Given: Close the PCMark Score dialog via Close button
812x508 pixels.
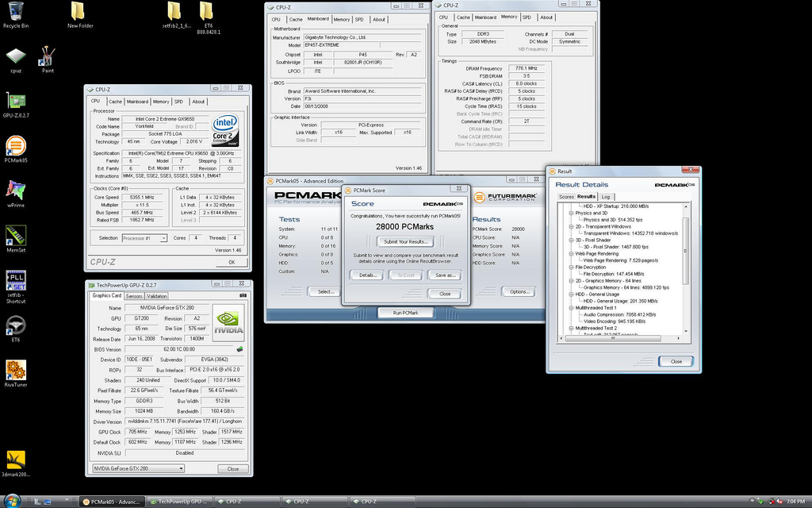Looking at the screenshot, I should pos(445,294).
